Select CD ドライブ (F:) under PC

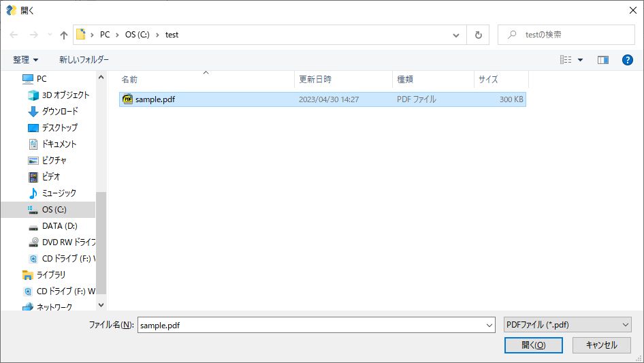[61, 259]
